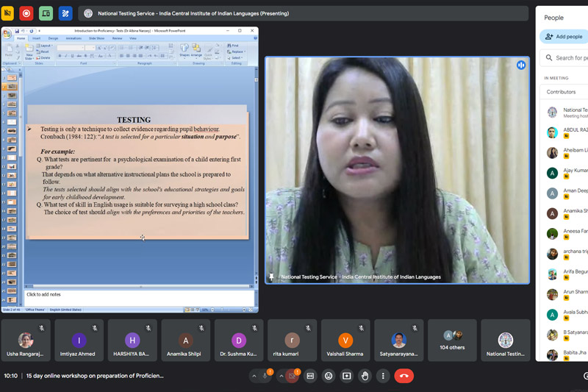Screen dimensions: 588x392
Task: Open audio settings chevron beside microphone
Action: point(254,376)
